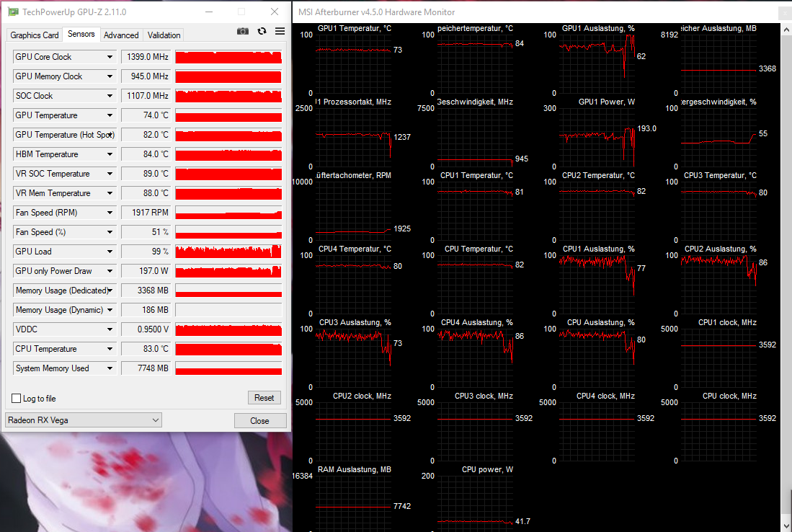The image size is (792, 532).
Task: Open the Fan Speed (%) sensor dropdown
Action: tap(110, 232)
